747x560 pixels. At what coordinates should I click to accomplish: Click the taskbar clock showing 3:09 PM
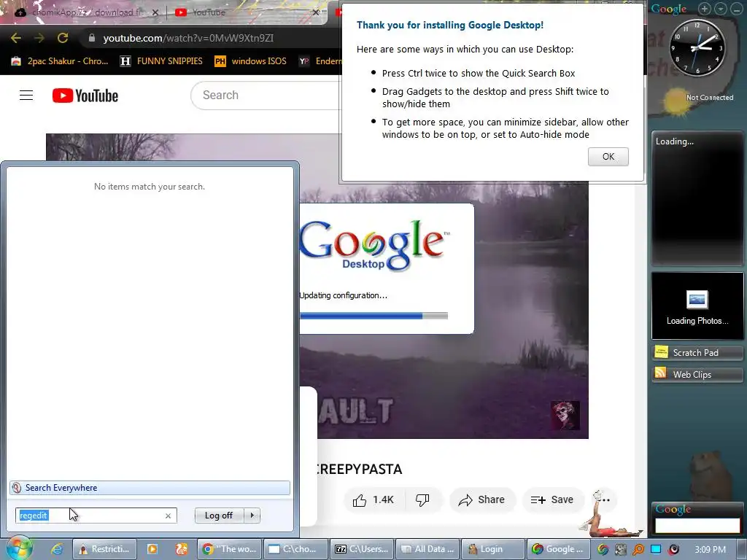click(710, 550)
